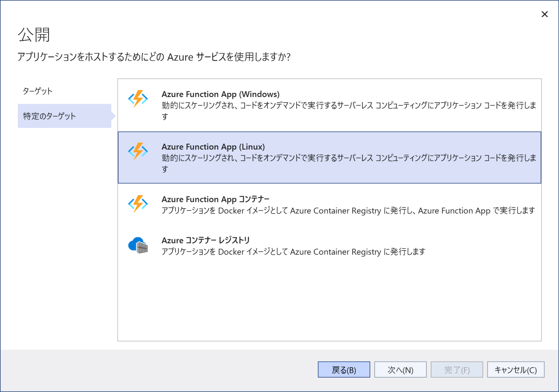The height and width of the screenshot is (392, 559).
Task: Click the Windows Function App description text
Action: click(349, 111)
